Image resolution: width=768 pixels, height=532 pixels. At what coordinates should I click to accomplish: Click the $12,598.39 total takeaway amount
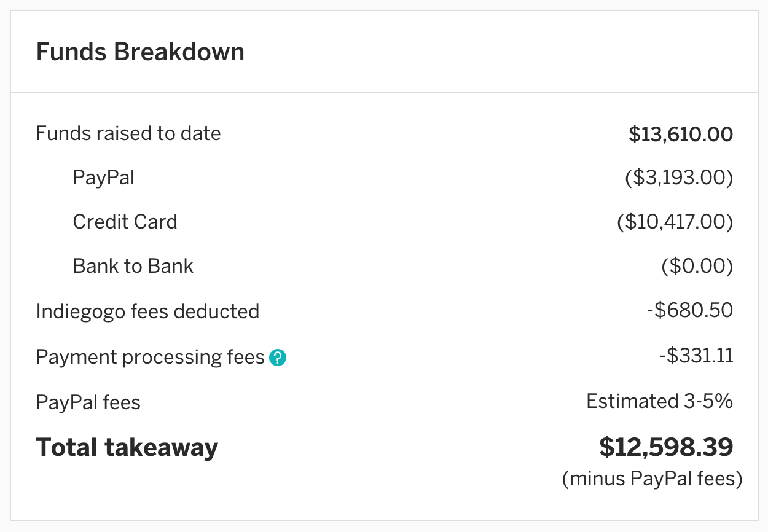(666, 447)
